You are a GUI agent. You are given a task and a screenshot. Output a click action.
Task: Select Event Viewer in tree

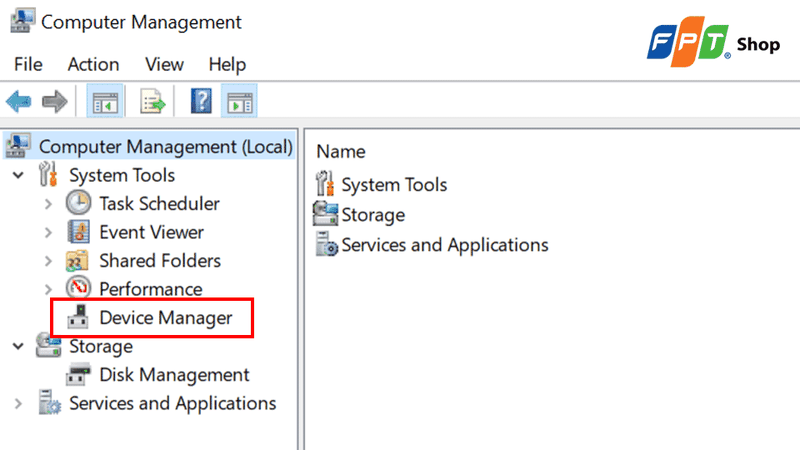tap(152, 233)
